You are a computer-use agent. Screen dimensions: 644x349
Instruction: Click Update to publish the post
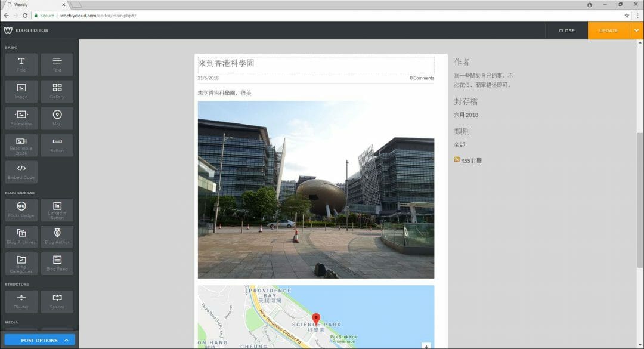[608, 30]
